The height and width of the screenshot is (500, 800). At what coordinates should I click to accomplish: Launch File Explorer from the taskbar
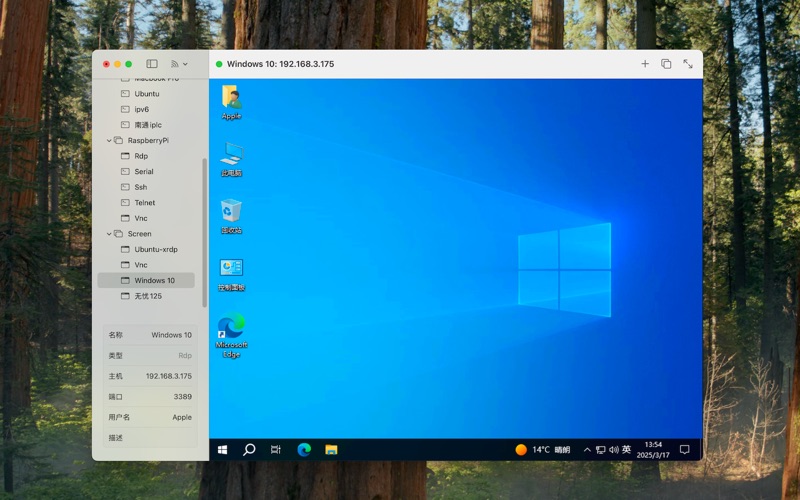coord(331,450)
